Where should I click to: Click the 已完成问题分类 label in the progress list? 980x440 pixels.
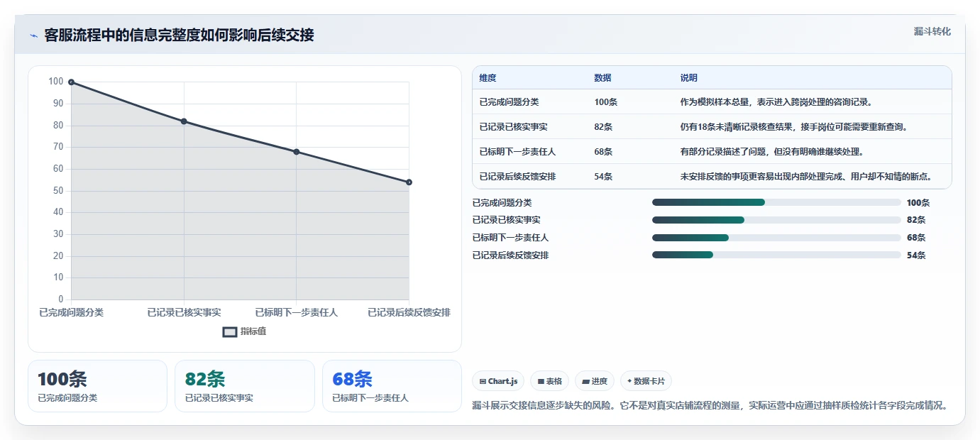pyautogui.click(x=502, y=202)
